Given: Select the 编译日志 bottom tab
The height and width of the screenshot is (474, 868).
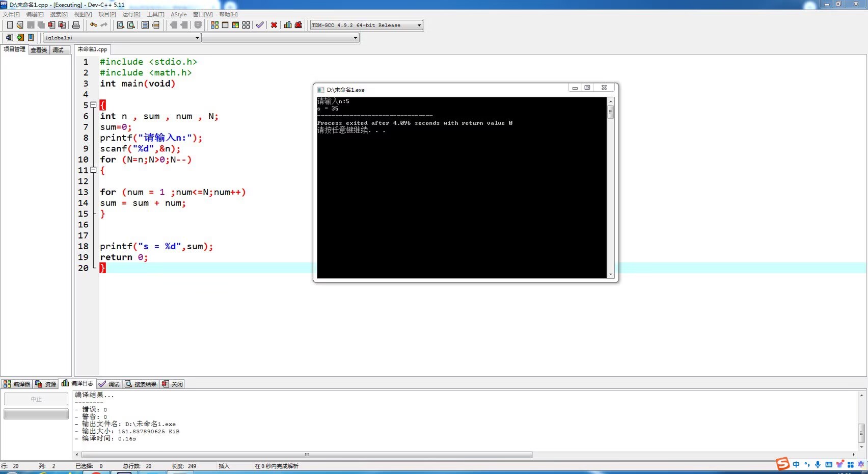Looking at the screenshot, I should click(77, 383).
